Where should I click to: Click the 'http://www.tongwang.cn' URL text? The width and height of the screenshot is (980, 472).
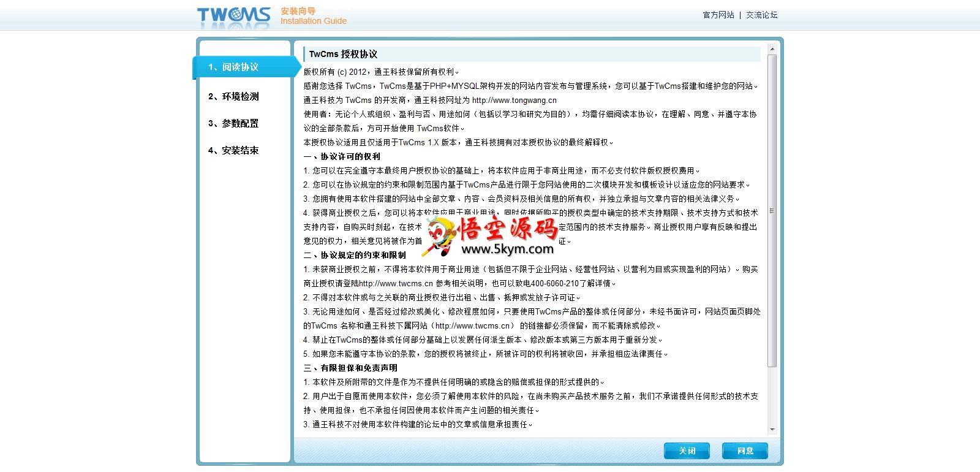tap(514, 100)
